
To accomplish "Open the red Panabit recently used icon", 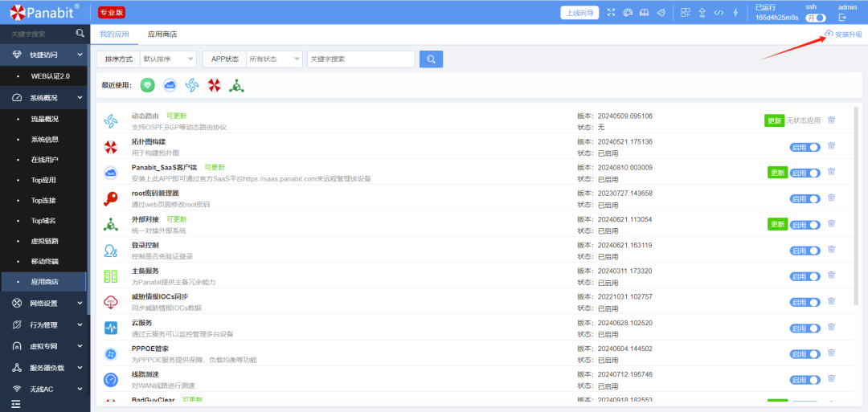I will click(x=215, y=85).
